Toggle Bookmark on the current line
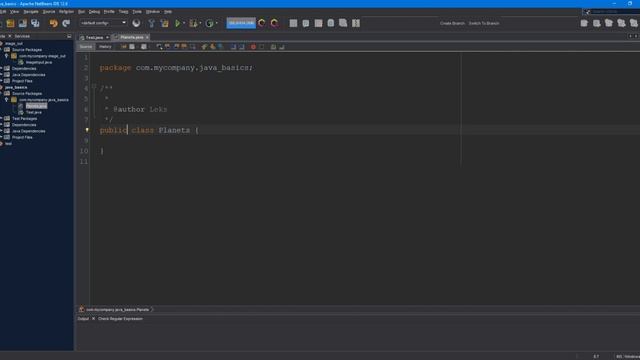Image resolution: width=640 pixels, height=360 pixels. click(x=221, y=47)
